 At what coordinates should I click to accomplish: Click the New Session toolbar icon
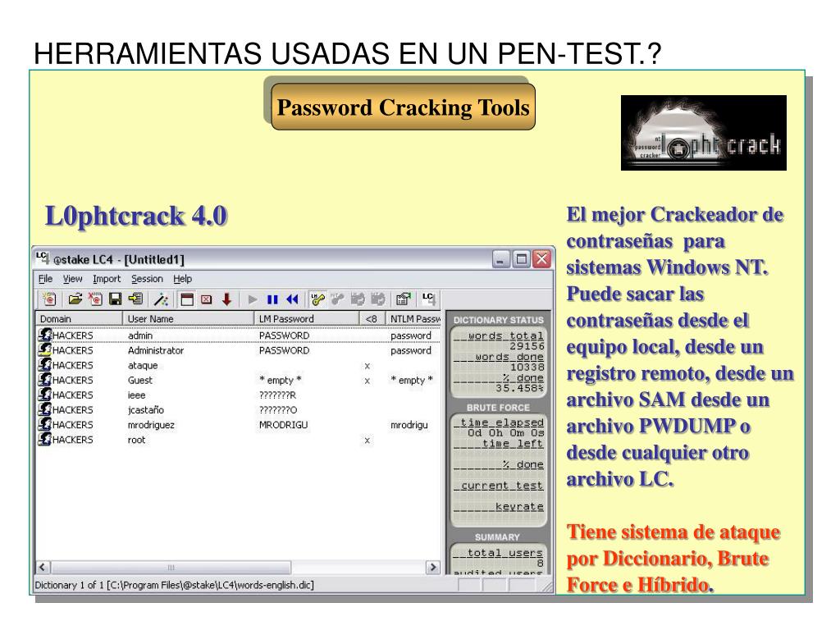(x=49, y=299)
